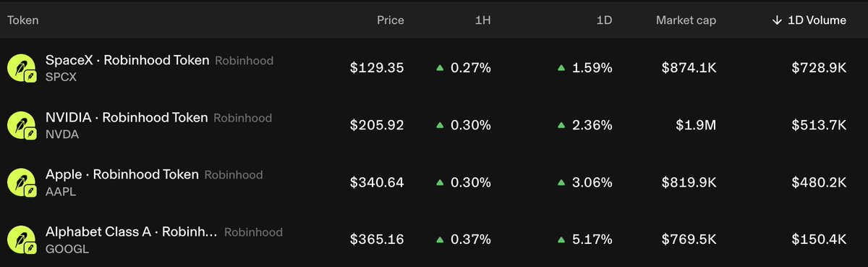Open the Apple · Robinhood Token name
The height and width of the screenshot is (267, 868).
tap(122, 174)
